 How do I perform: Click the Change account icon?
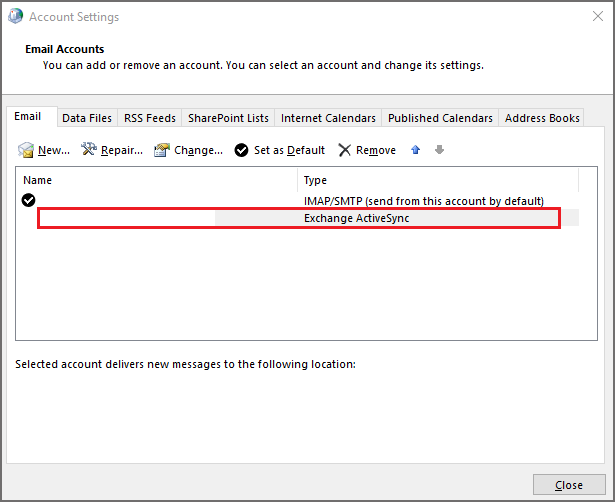(162, 150)
